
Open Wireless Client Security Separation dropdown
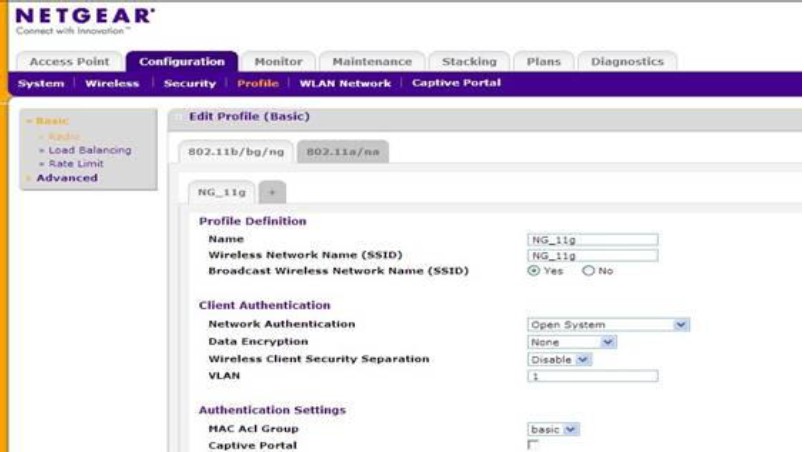tap(559, 360)
